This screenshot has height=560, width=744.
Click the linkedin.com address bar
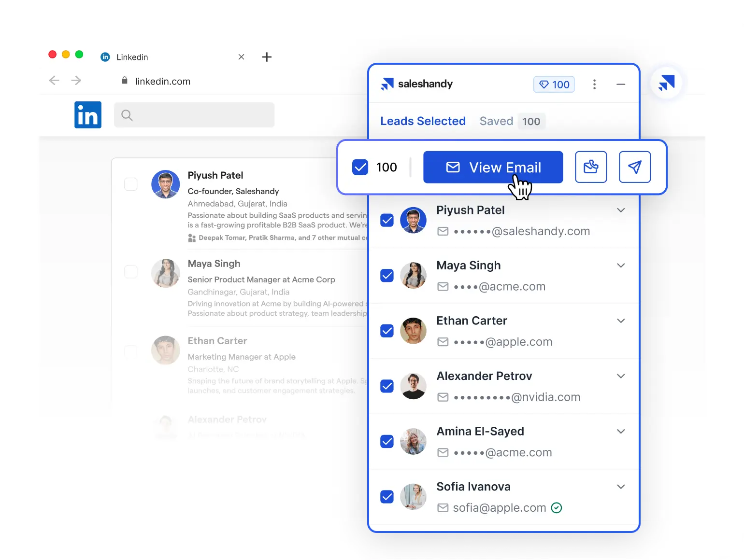pos(162,81)
